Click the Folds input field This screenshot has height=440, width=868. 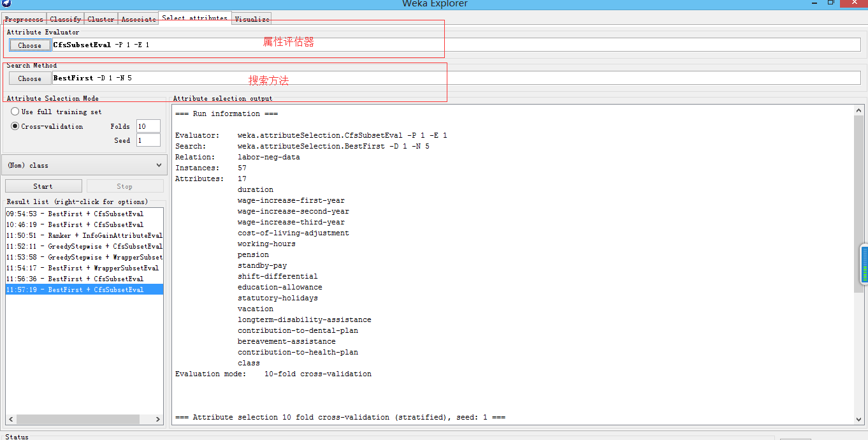tap(148, 126)
